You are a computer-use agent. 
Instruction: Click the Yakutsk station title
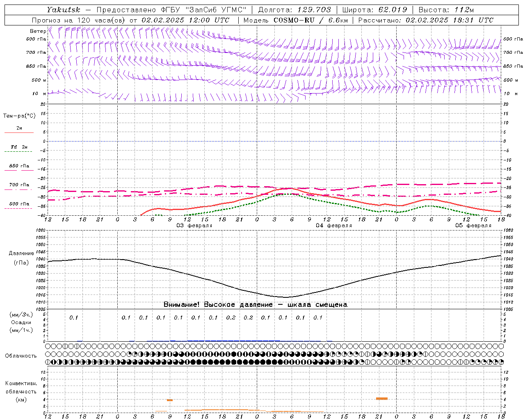pyautogui.click(x=63, y=10)
